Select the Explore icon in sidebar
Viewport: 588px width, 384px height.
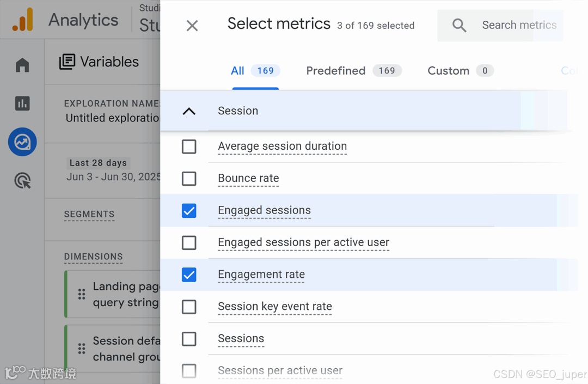22,142
